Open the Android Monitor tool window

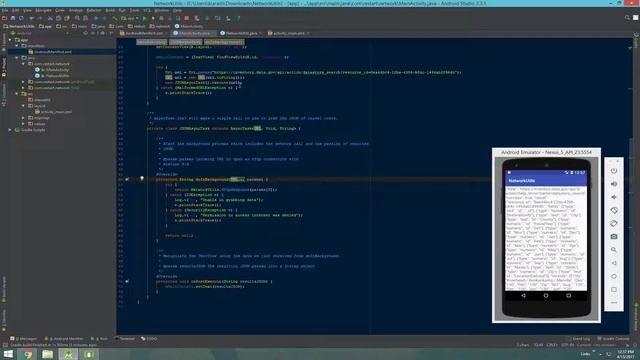(x=64, y=339)
